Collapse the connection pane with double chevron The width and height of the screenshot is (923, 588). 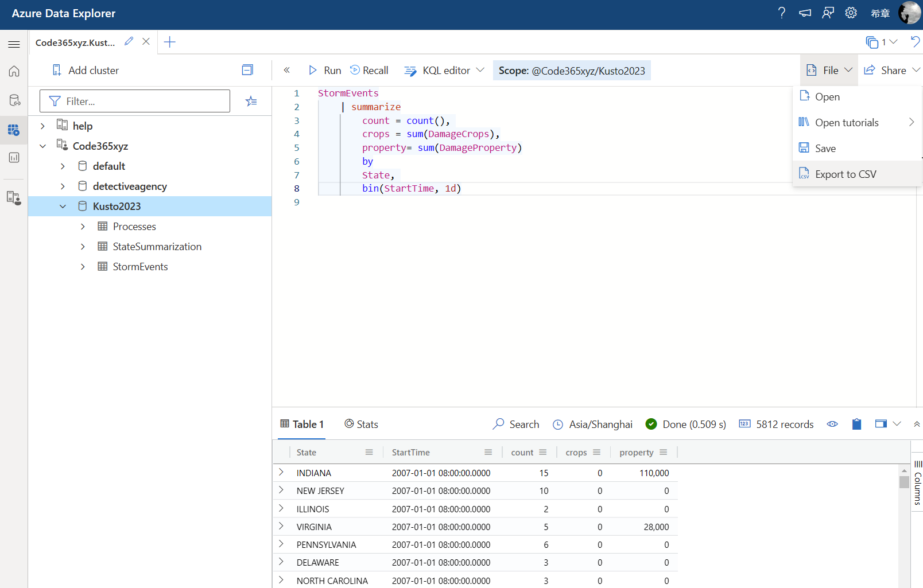(x=286, y=71)
